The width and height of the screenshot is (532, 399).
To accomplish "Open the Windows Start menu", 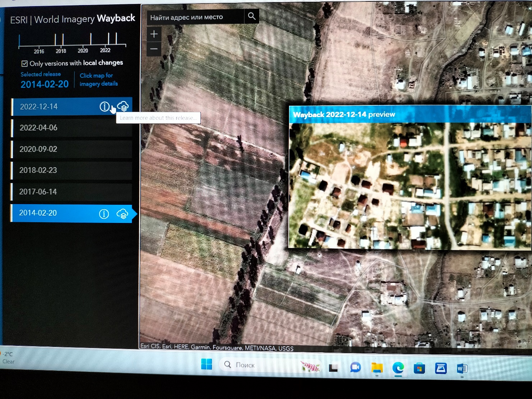I will [x=207, y=364].
